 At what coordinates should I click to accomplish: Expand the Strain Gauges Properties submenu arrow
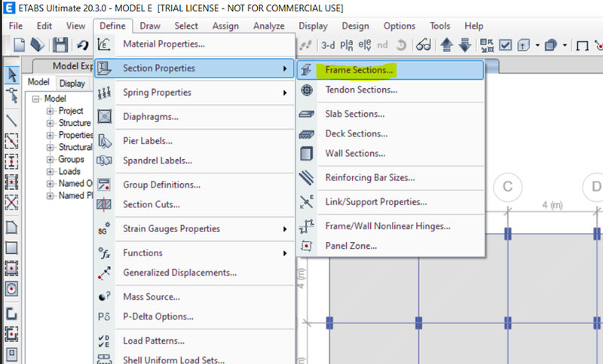click(x=285, y=229)
